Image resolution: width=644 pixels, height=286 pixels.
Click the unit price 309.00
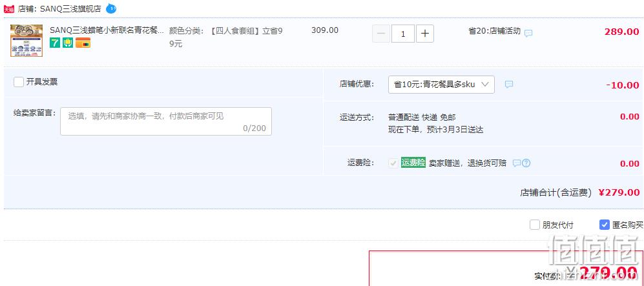[x=325, y=30]
